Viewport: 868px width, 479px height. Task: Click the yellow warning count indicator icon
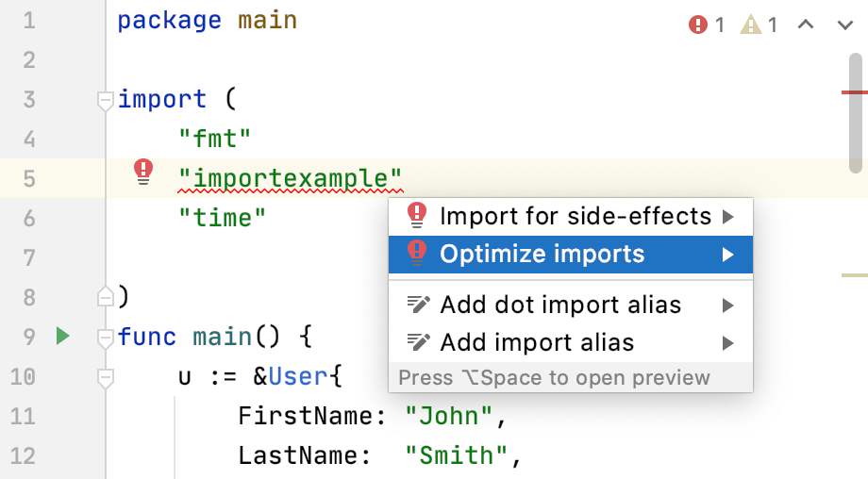click(751, 25)
